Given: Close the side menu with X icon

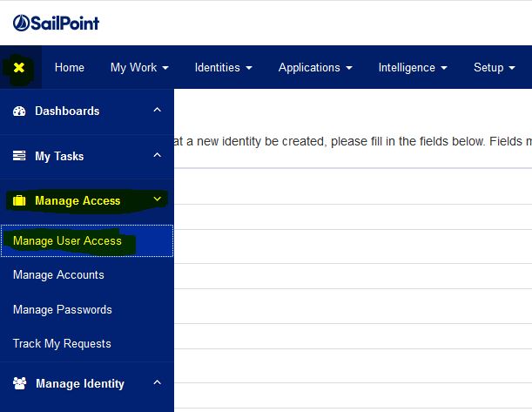Looking at the screenshot, I should pos(19,68).
